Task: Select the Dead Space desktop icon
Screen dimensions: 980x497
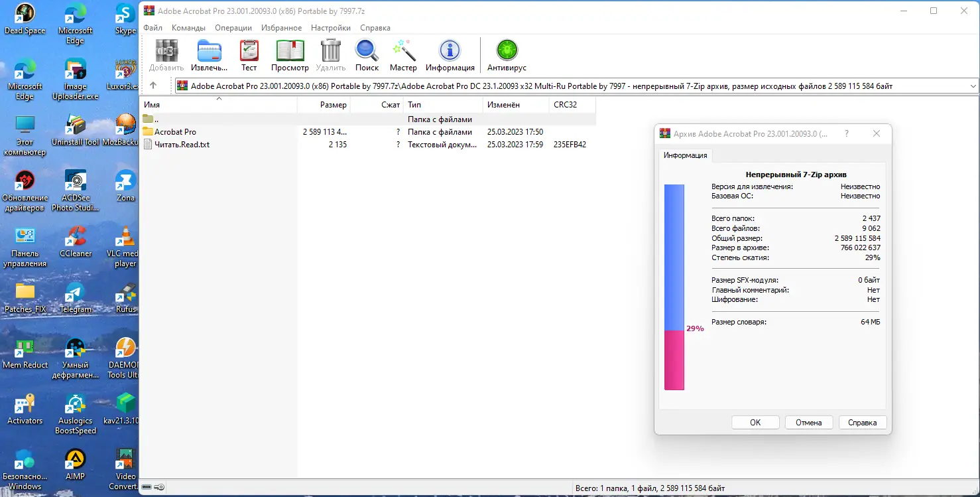Action: click(x=25, y=19)
